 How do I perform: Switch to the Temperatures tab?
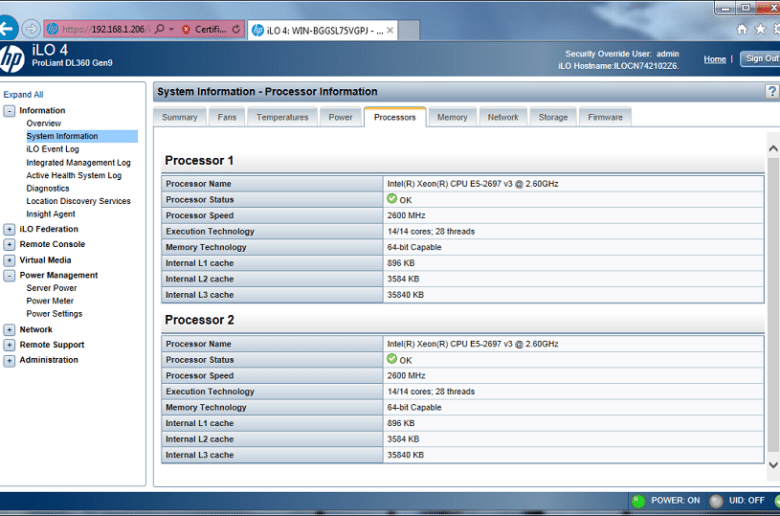coord(282,117)
